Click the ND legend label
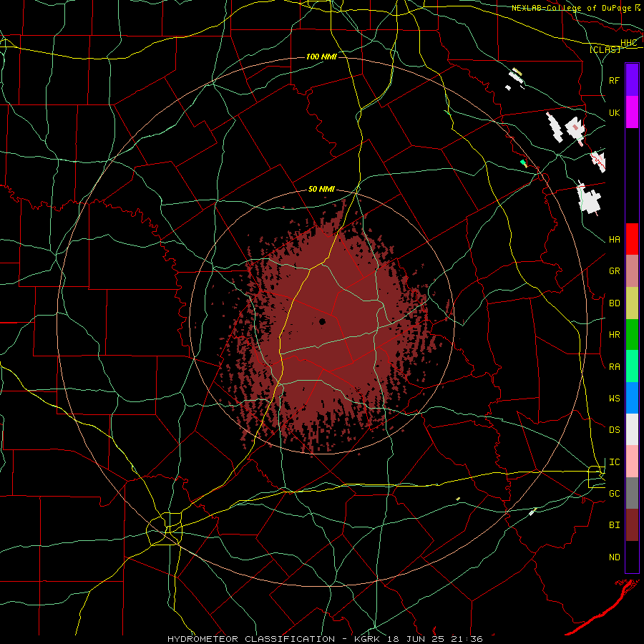644x644 pixels. coord(614,557)
